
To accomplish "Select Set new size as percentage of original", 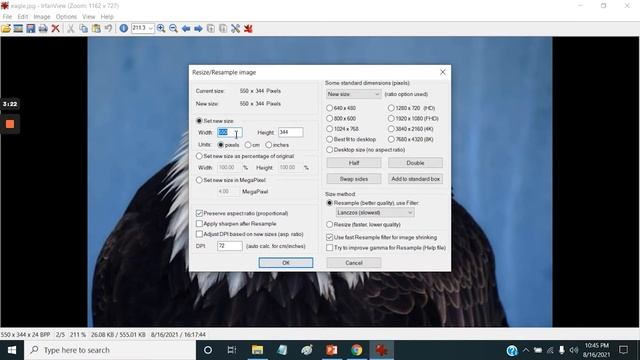I will click(x=199, y=156).
